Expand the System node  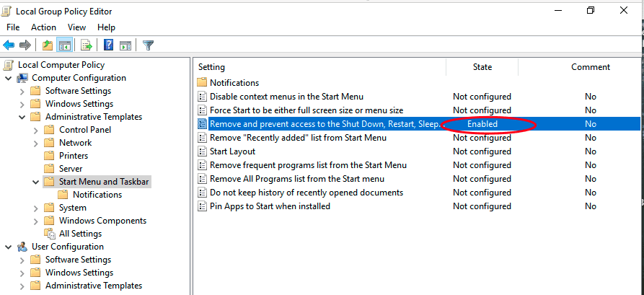point(36,208)
